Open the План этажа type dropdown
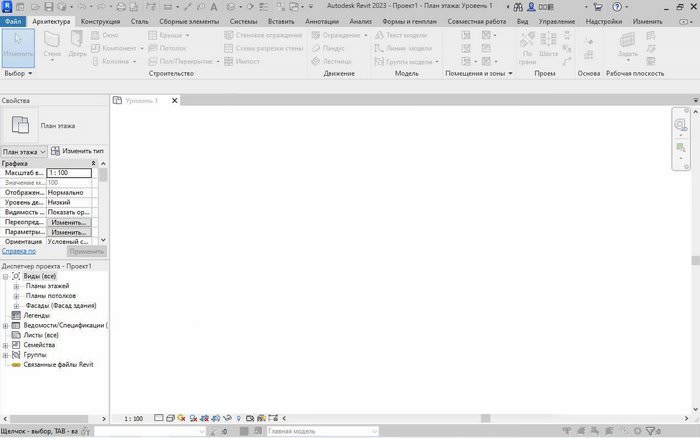This screenshot has height=438, width=700. (24, 151)
